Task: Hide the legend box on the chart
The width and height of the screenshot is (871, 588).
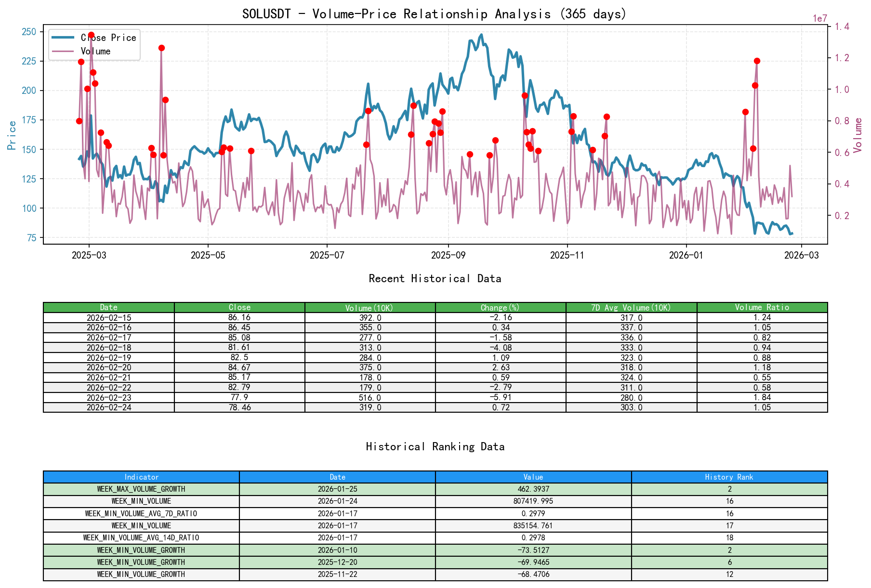Action: click(93, 44)
